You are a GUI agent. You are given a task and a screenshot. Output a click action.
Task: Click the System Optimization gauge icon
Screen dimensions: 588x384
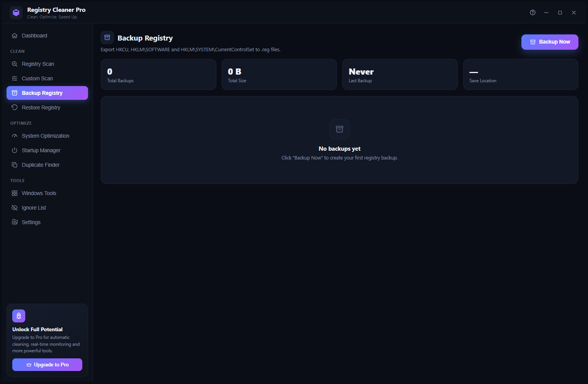click(x=15, y=136)
